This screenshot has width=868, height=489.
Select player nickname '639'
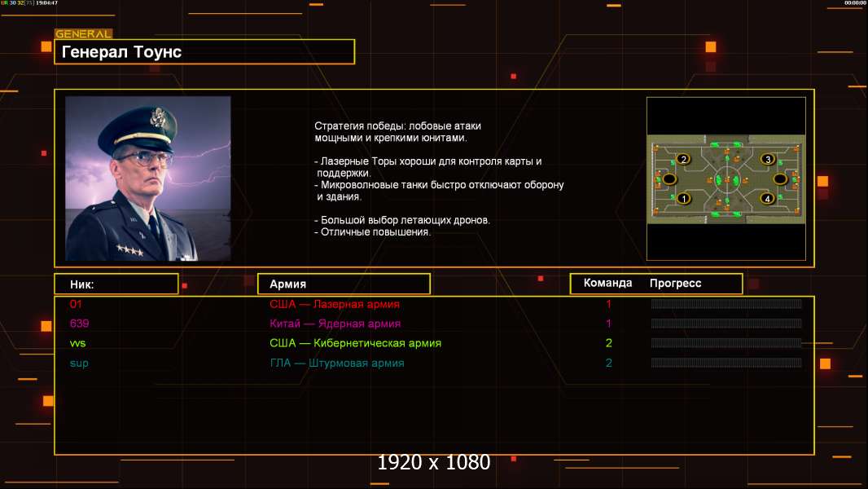(79, 324)
